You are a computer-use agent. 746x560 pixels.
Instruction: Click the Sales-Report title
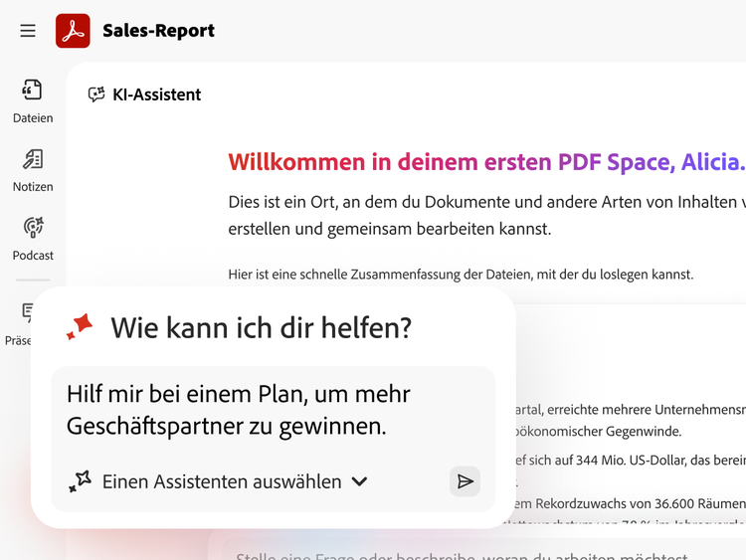(x=158, y=31)
